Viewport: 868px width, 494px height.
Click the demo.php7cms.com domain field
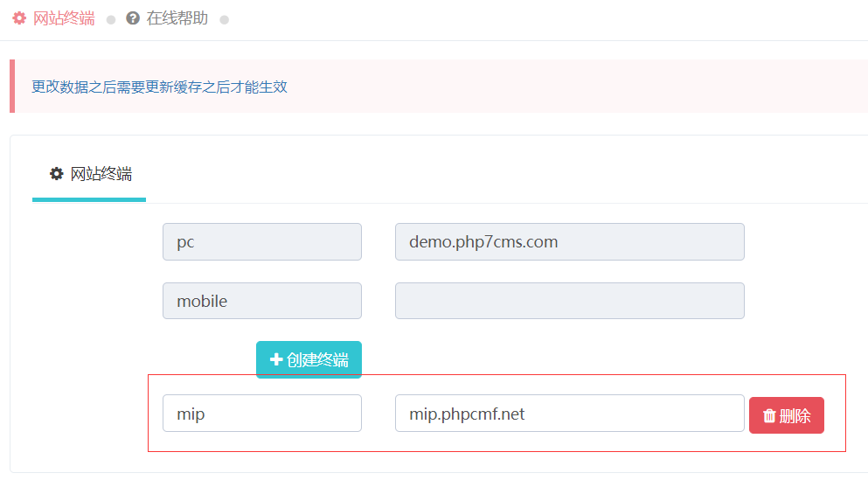[570, 242]
